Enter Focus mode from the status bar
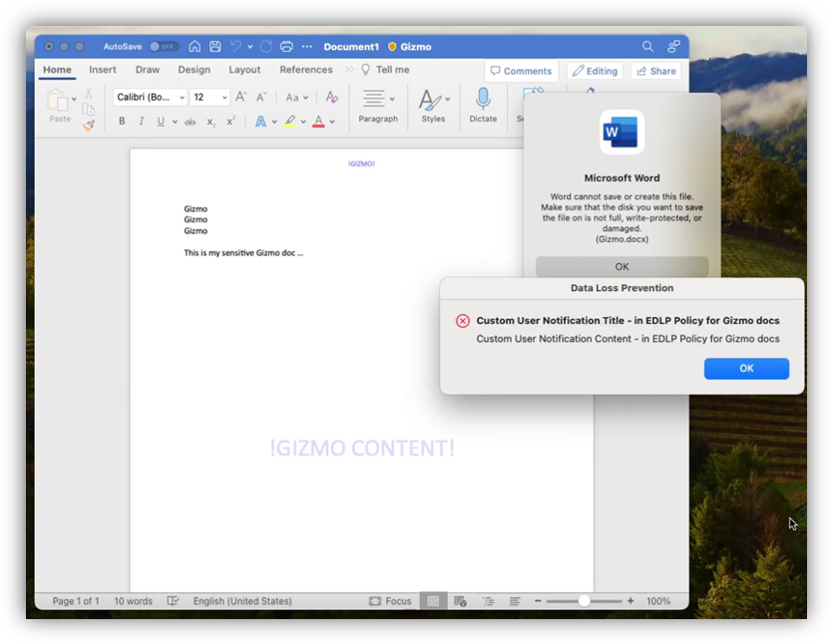Viewport: 831px width, 644px height. tap(390, 601)
